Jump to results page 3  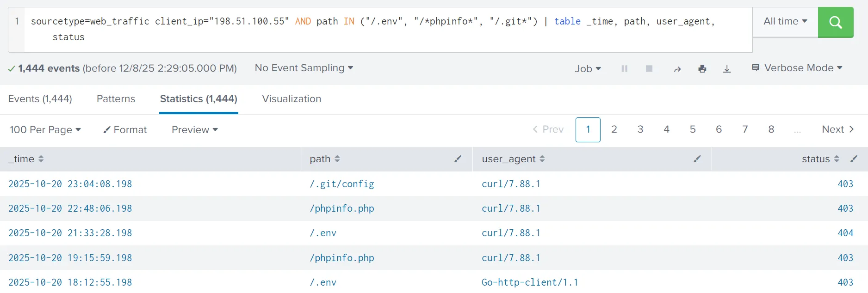pyautogui.click(x=640, y=129)
